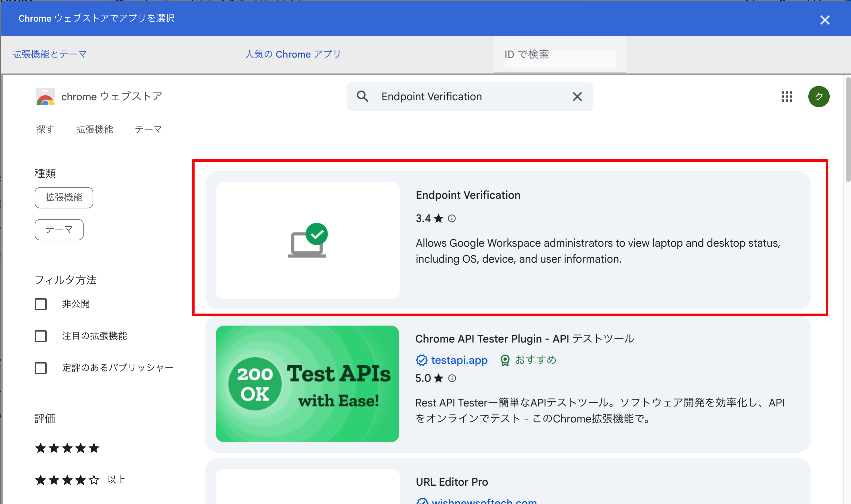The image size is (851, 504).
Task: Focus the Endpoint Verification search box
Action: pos(470,97)
